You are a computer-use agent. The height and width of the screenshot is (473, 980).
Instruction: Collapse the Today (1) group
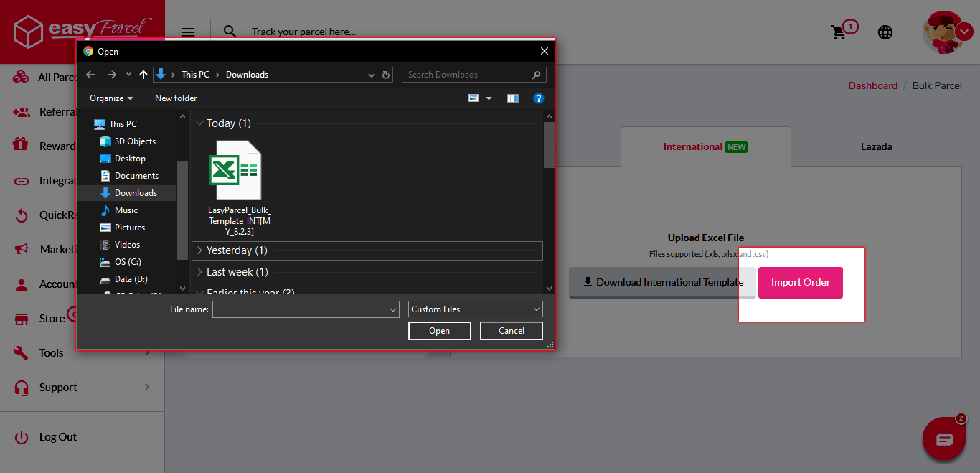coord(199,123)
